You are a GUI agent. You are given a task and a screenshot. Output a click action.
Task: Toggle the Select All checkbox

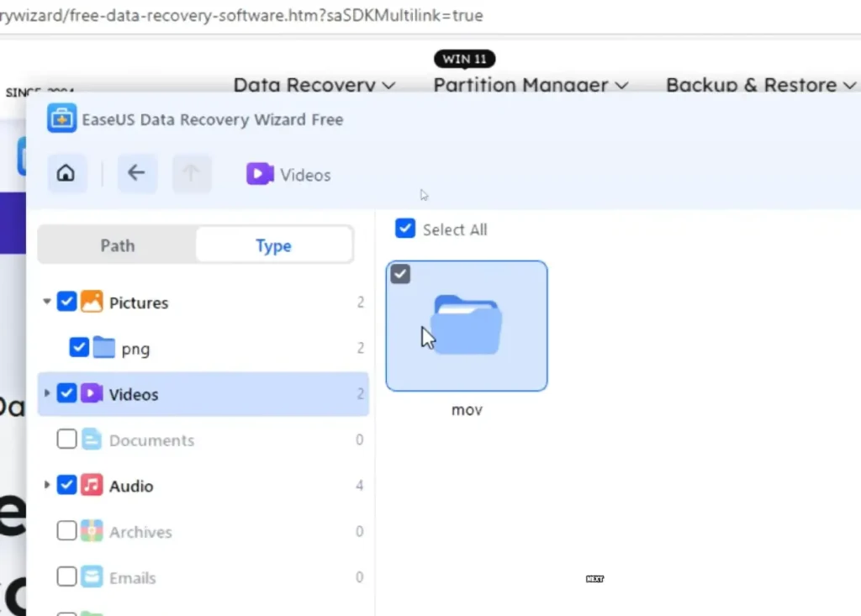[404, 228]
